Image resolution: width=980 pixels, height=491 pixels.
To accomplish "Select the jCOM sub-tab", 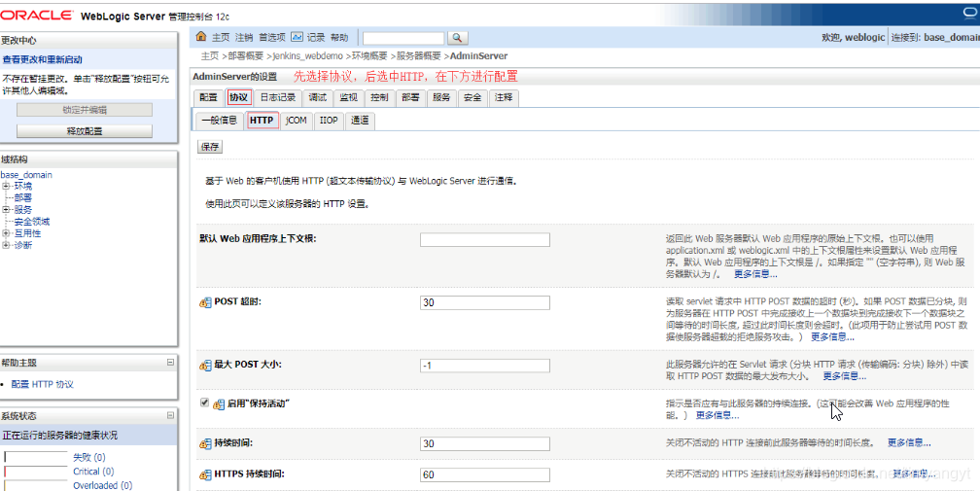I will [297, 121].
